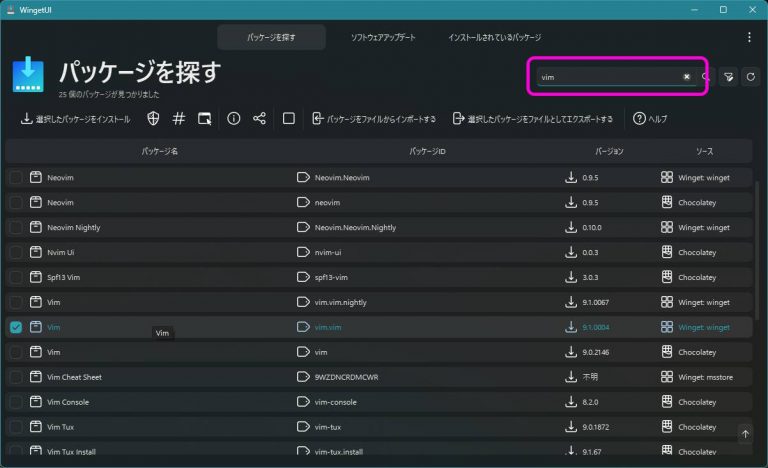Open インストールされているパッケージ tab
The height and width of the screenshot is (468, 768).
[494, 37]
